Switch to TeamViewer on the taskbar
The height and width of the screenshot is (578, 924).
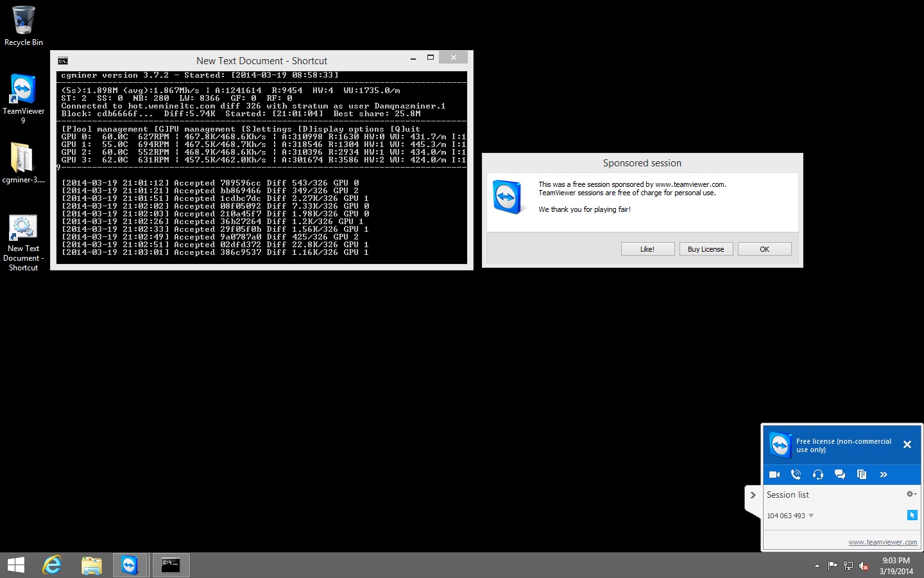tap(130, 565)
